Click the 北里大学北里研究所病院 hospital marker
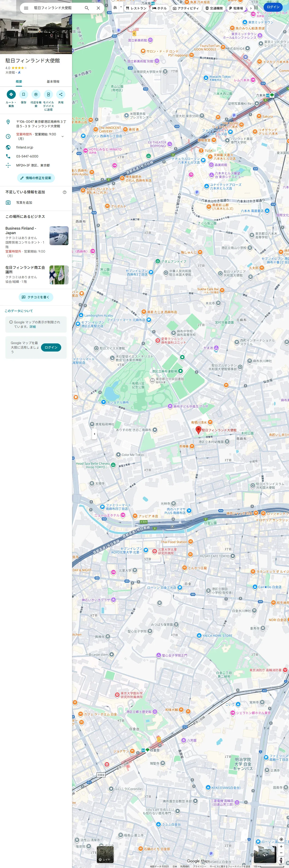The width and height of the screenshot is (289, 868). point(154,551)
